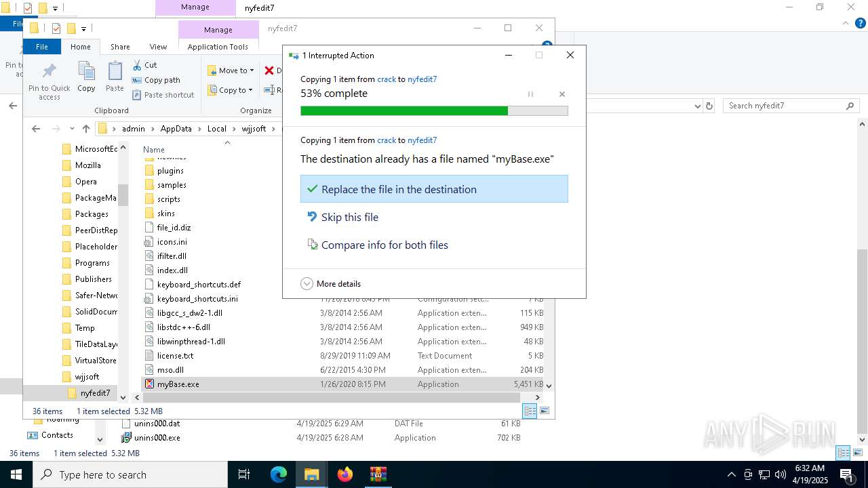This screenshot has height=488, width=868.
Task: Choose Replace the file in the destination
Action: (x=434, y=189)
